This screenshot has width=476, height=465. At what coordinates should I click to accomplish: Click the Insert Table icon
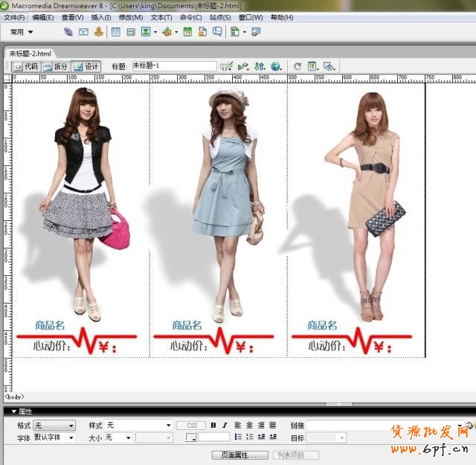pyautogui.click(x=116, y=32)
